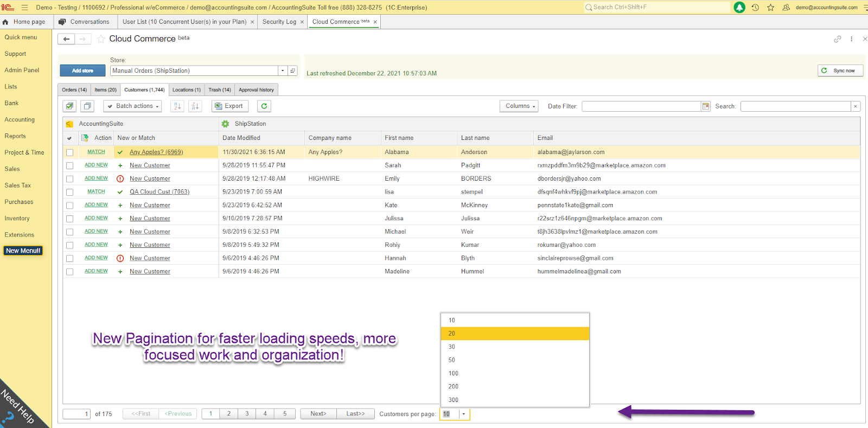Image resolution: width=868 pixels, height=428 pixels.
Task: Click the Add store button
Action: coord(82,71)
